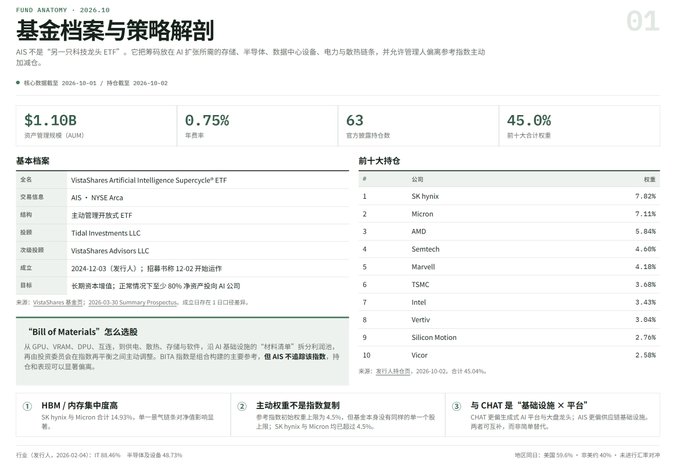
Task: Click the 公司 column header
Action: 417,179
